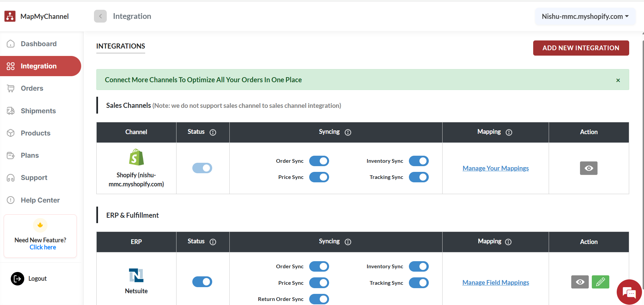Go to Shipments in the sidebar

[x=38, y=111]
